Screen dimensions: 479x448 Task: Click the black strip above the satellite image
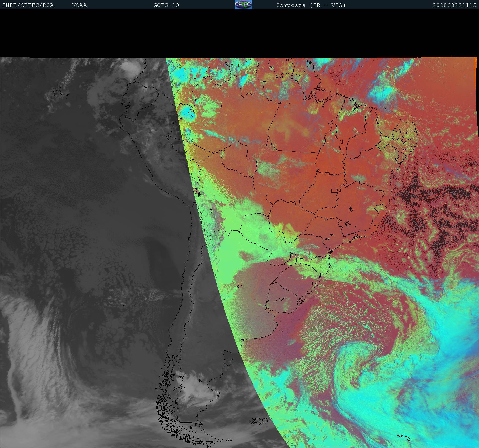239,33
